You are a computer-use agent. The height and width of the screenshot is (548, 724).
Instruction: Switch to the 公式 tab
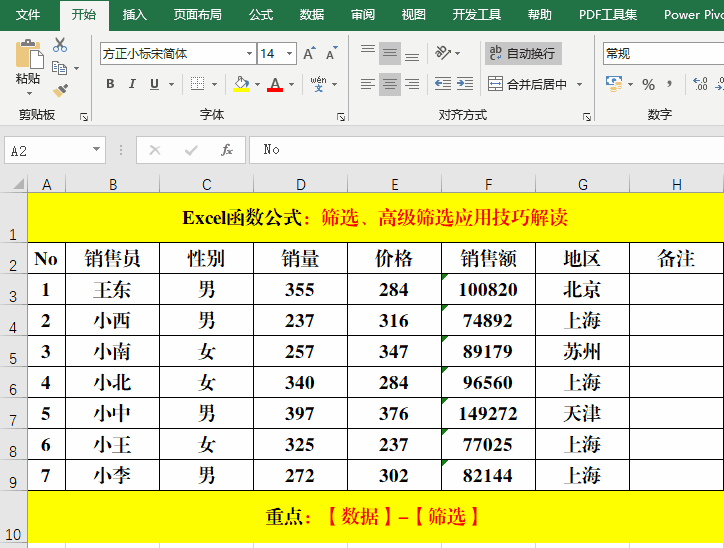261,15
